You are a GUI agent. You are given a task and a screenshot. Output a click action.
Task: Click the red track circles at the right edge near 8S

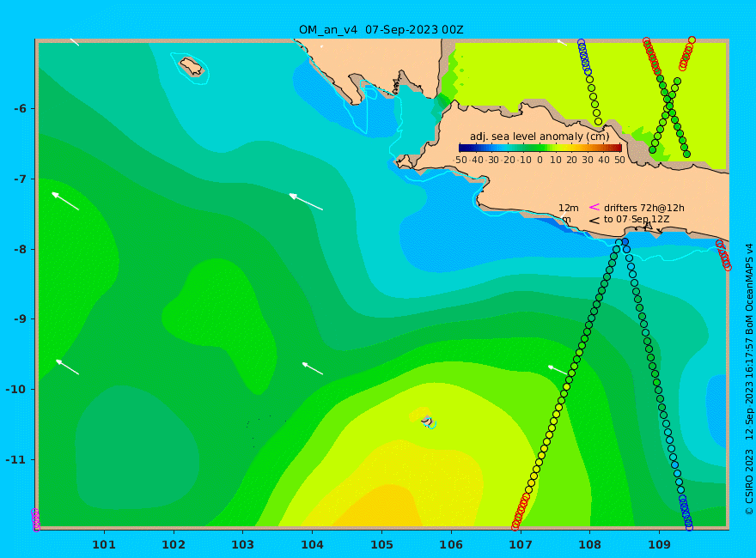pos(723,255)
